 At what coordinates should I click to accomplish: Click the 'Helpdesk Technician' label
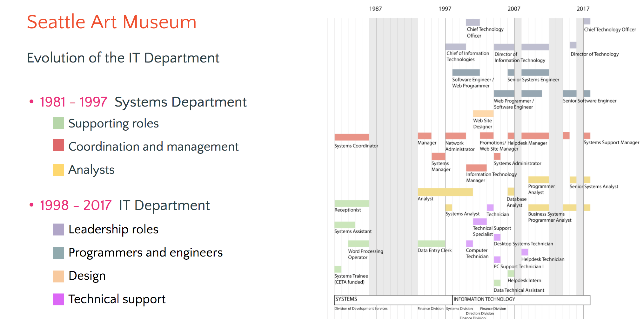[543, 259]
